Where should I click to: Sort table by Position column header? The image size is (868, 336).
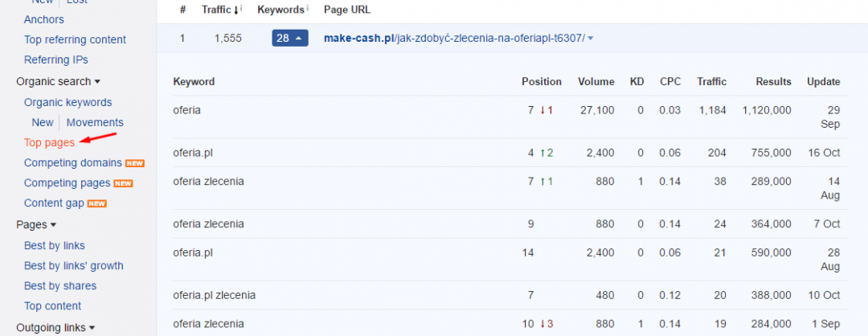541,81
